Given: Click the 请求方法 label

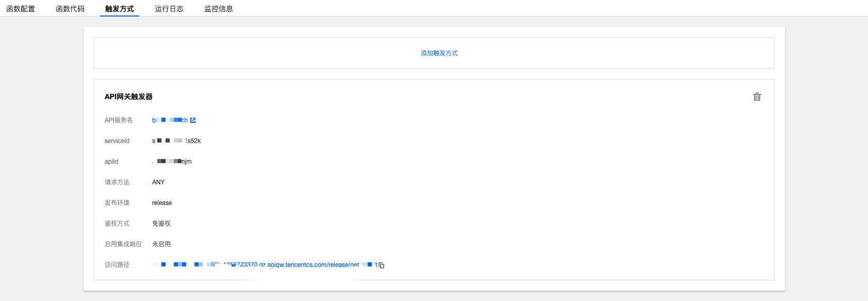Looking at the screenshot, I should pos(117,182).
